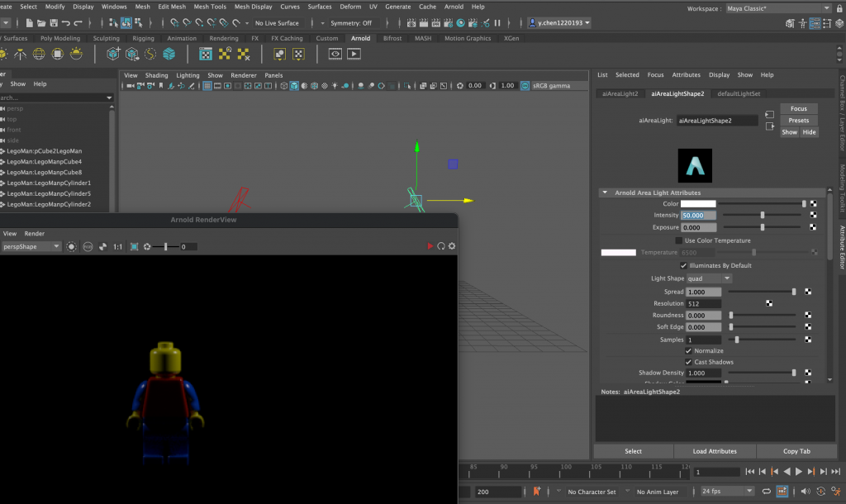
Task: Toggle pause Arnold viewport render icon
Action: [497, 23]
